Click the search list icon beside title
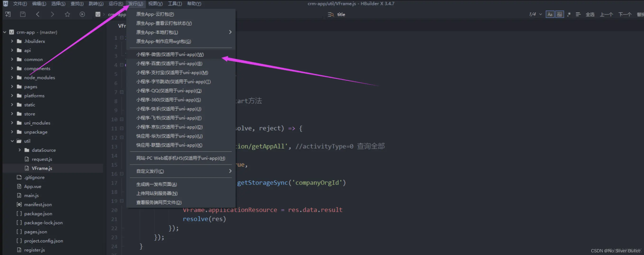Screen dimensions: 644x255 point(331,14)
